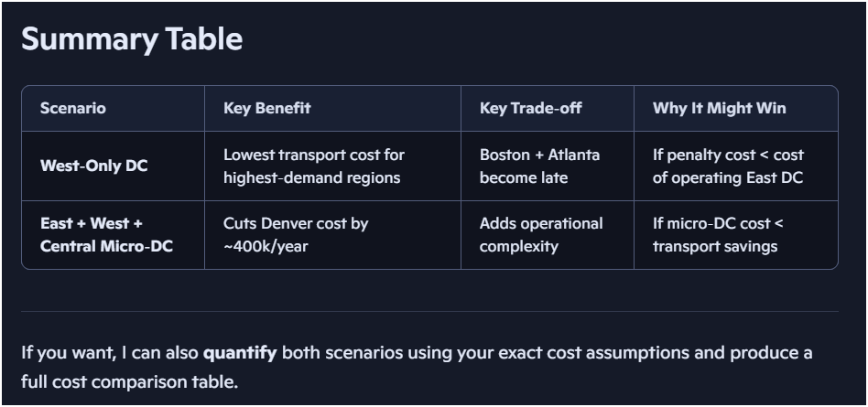The image size is (868, 407).
Task: Click the bold word quantify
Action: coord(240,353)
